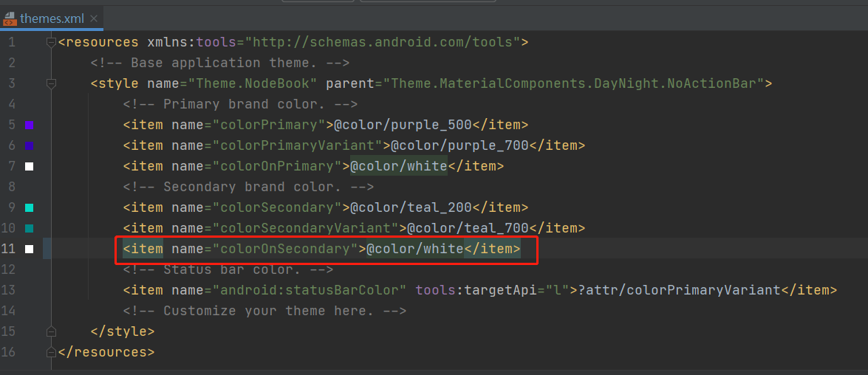Image resolution: width=868 pixels, height=375 pixels.
Task: Click "@color/teal_700" on line 10
Action: coord(468,228)
